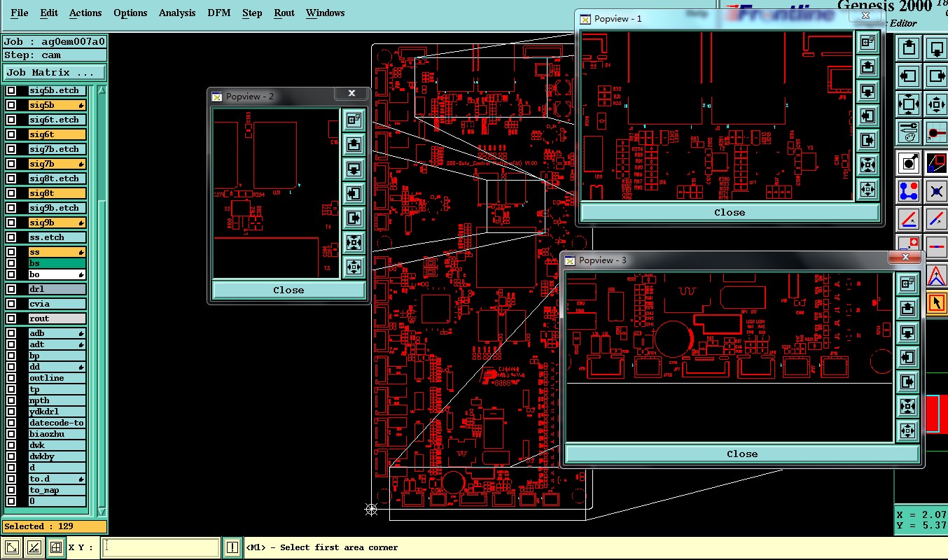Click scroll-down arrow of layer list
This screenshot has width=948, height=560.
(102, 512)
